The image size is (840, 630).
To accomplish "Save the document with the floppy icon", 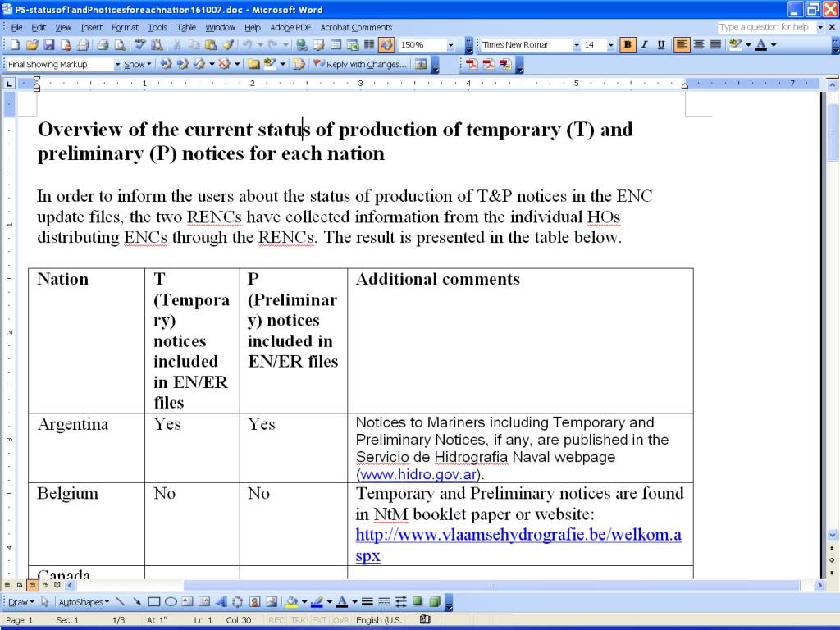I will click(x=48, y=45).
